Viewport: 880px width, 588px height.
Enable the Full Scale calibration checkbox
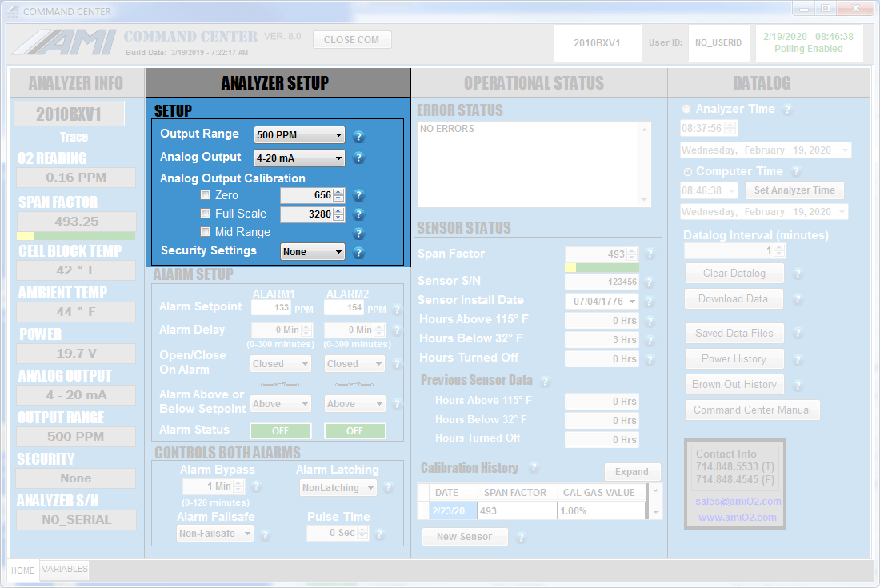click(206, 214)
